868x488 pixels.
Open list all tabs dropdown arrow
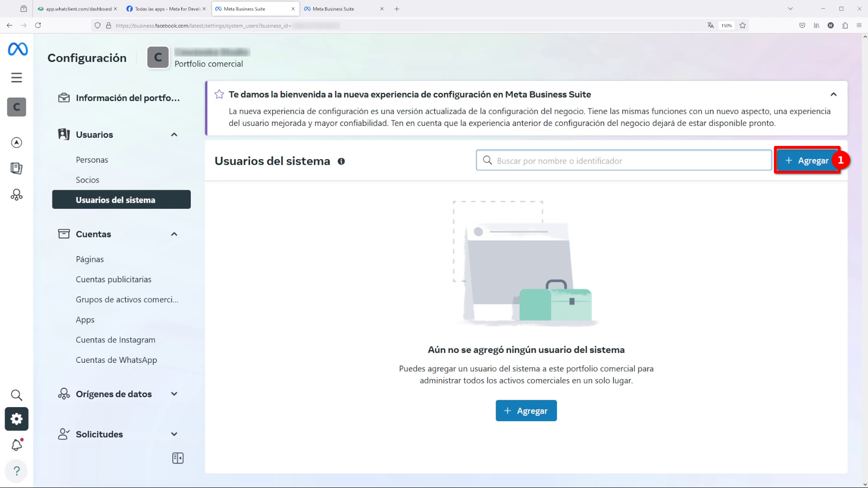(x=790, y=9)
